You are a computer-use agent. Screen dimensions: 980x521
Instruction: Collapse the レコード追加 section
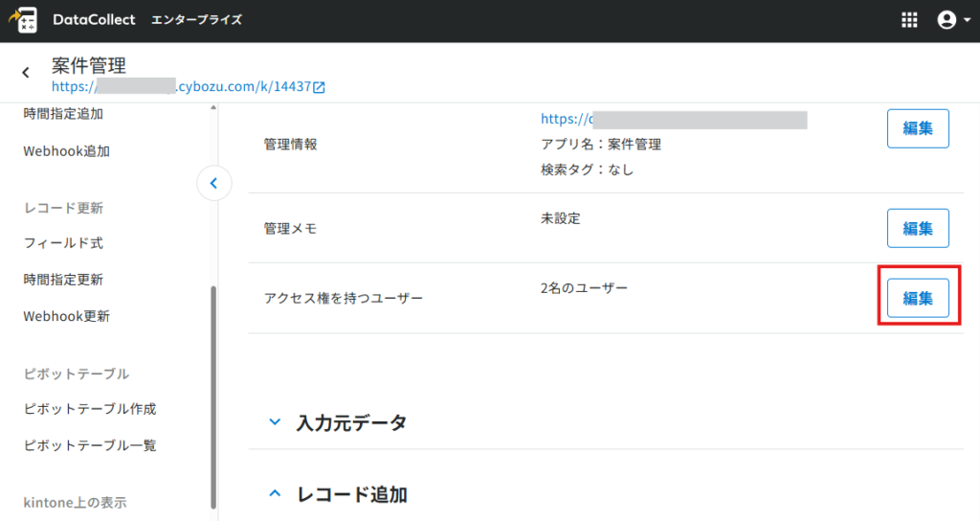tap(275, 493)
